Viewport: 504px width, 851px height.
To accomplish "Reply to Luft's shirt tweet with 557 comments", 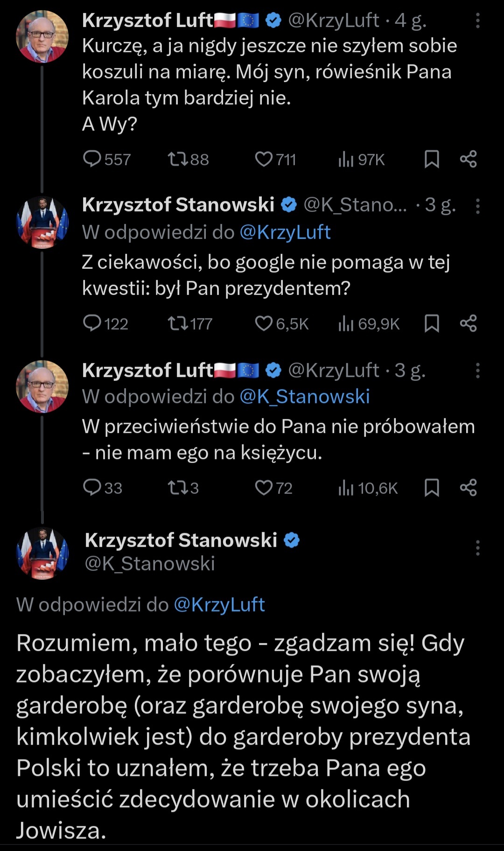I will click(x=92, y=159).
